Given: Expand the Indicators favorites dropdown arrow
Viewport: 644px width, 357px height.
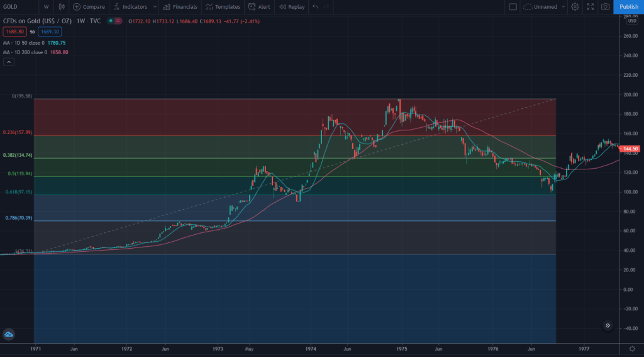Looking at the screenshot, I should click(x=155, y=7).
